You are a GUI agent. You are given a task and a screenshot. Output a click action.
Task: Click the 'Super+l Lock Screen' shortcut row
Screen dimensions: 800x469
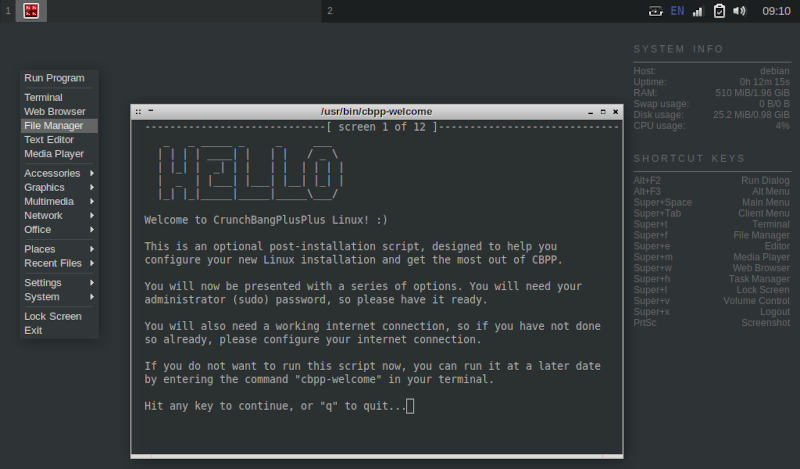coord(711,290)
